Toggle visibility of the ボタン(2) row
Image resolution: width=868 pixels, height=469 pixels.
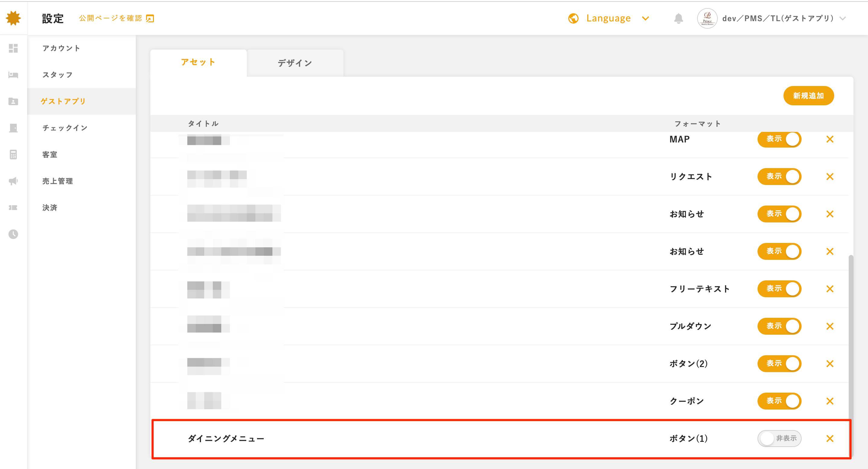coord(779,364)
